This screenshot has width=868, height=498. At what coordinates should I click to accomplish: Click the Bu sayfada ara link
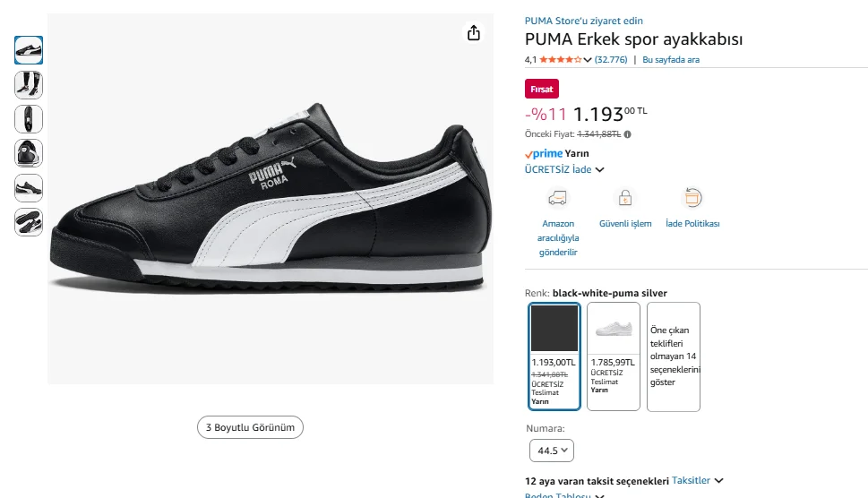[x=671, y=60]
